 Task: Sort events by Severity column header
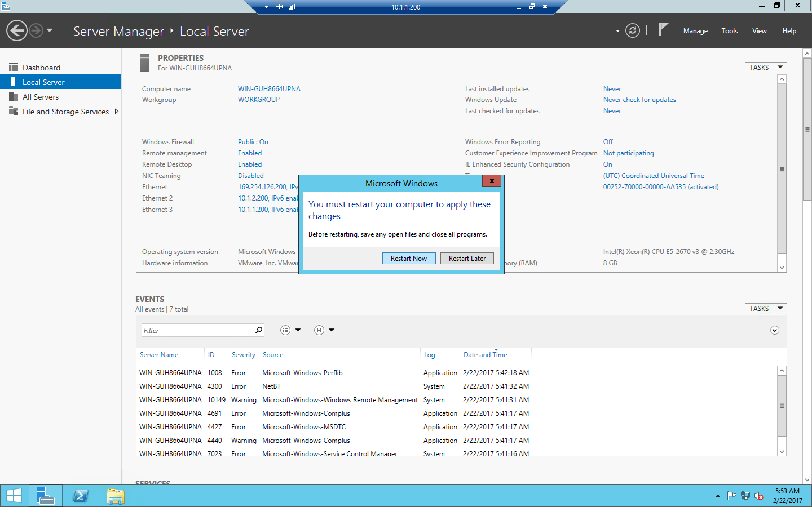click(x=243, y=355)
